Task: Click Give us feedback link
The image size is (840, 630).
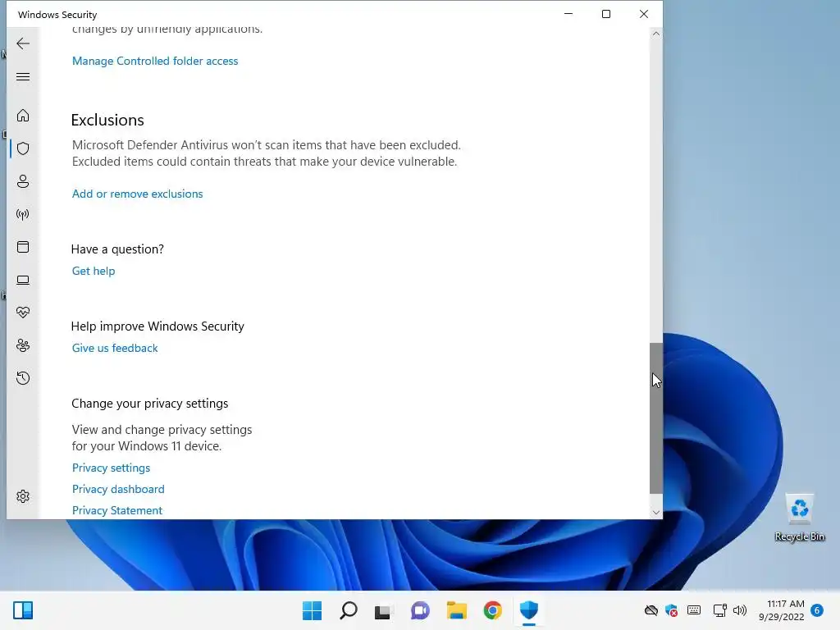Action: 115,348
